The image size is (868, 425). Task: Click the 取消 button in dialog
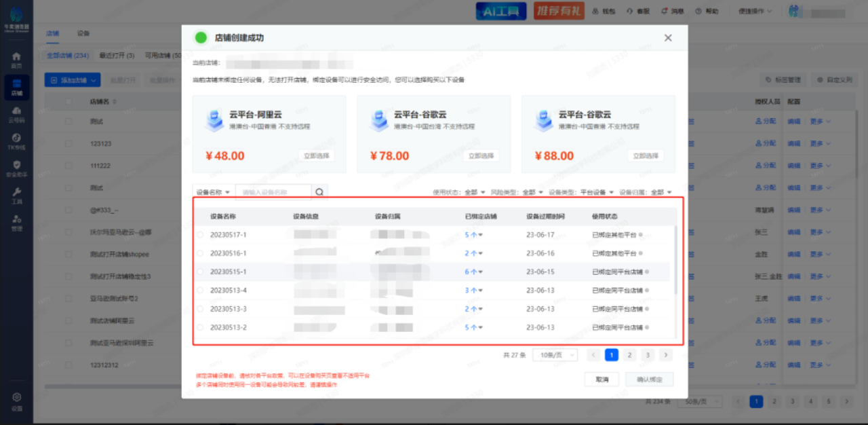601,380
